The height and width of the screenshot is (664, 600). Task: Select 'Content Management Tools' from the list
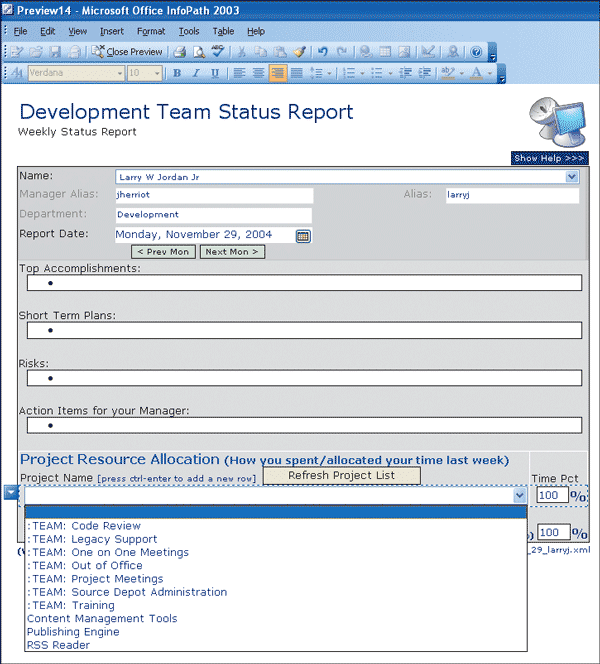(x=276, y=618)
